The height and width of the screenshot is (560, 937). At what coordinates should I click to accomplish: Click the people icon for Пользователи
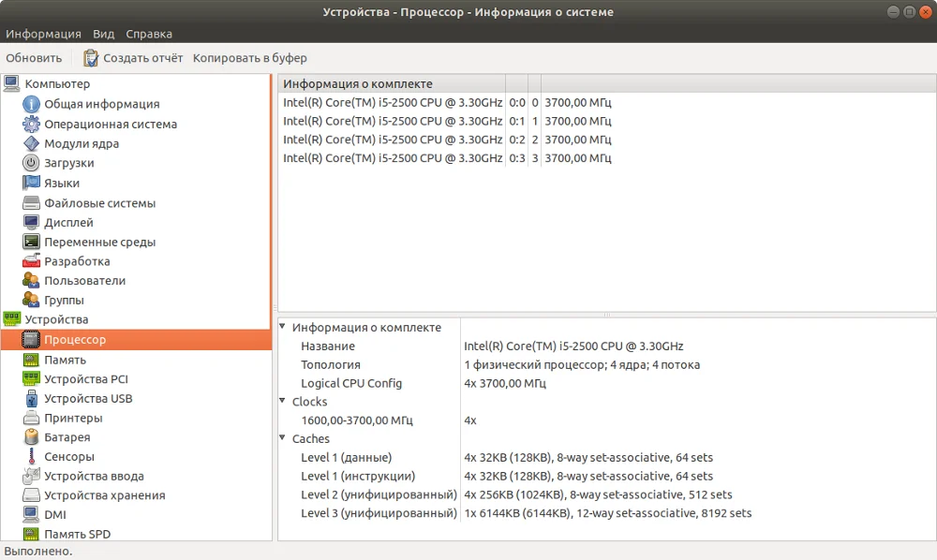click(31, 280)
